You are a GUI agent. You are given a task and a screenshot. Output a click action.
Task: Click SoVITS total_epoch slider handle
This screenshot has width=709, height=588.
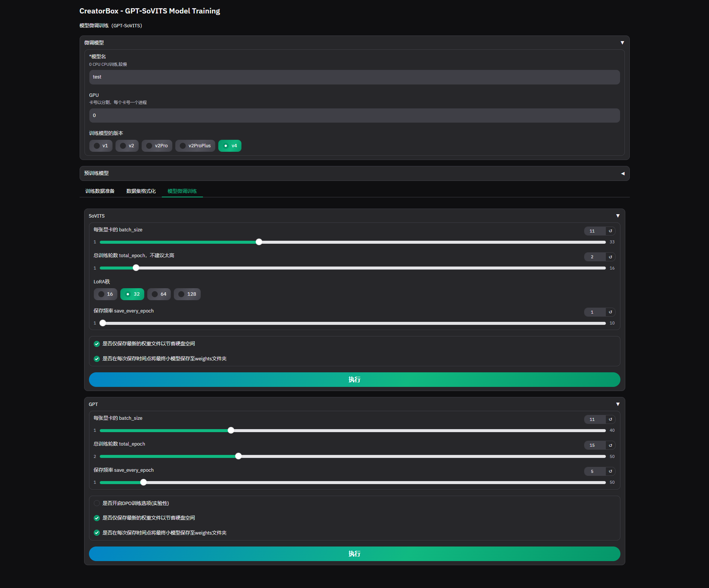(136, 268)
